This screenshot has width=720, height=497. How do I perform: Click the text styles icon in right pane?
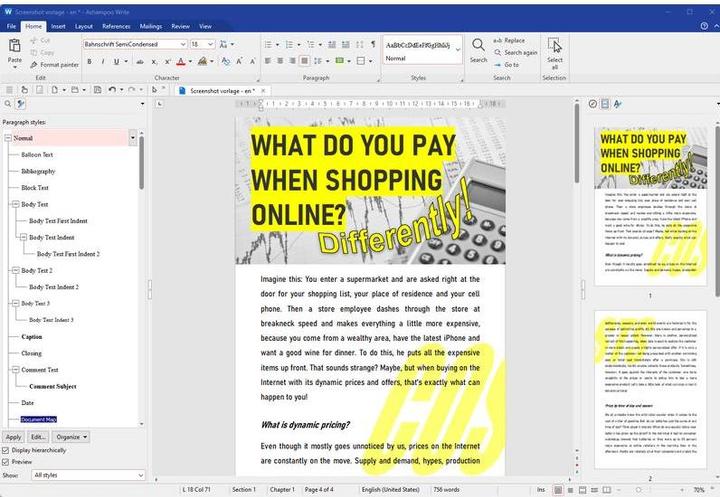coord(618,104)
